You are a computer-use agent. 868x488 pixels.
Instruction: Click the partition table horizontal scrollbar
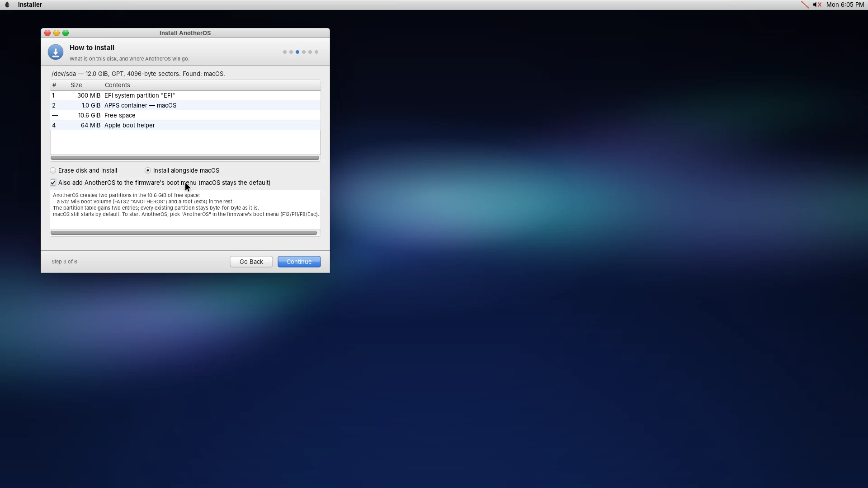(185, 158)
